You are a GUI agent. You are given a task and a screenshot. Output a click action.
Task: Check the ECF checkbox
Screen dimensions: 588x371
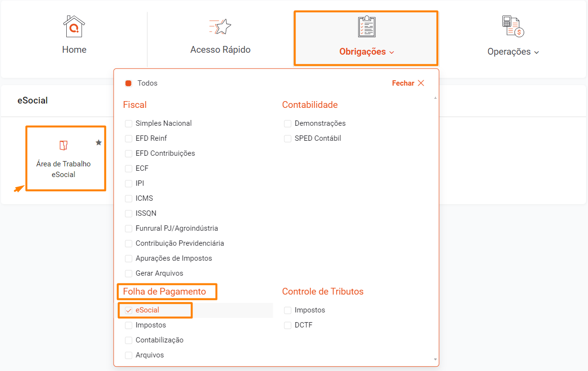(129, 168)
